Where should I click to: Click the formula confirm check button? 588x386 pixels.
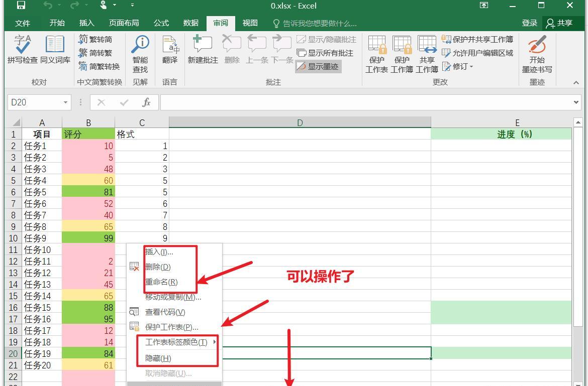tap(124, 102)
